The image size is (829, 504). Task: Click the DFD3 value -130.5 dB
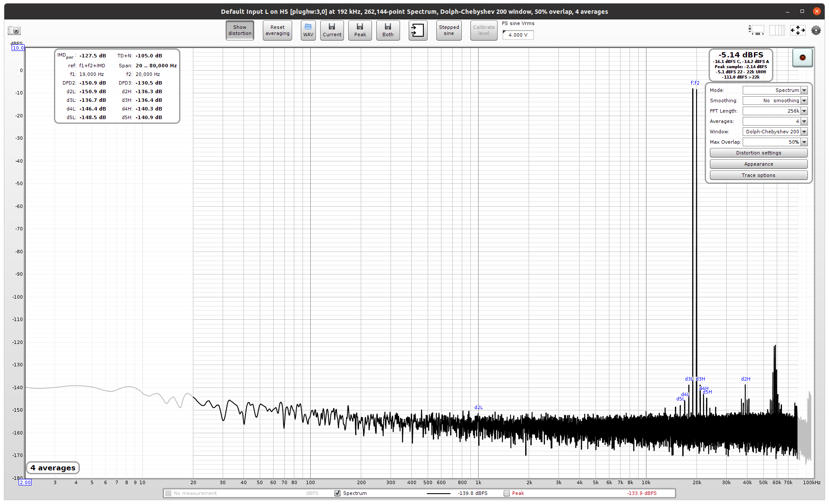(x=149, y=83)
